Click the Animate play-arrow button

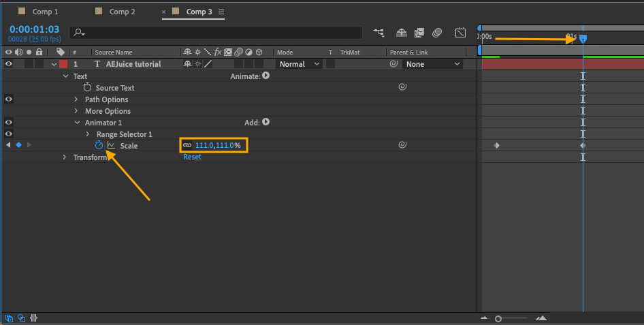tap(266, 76)
